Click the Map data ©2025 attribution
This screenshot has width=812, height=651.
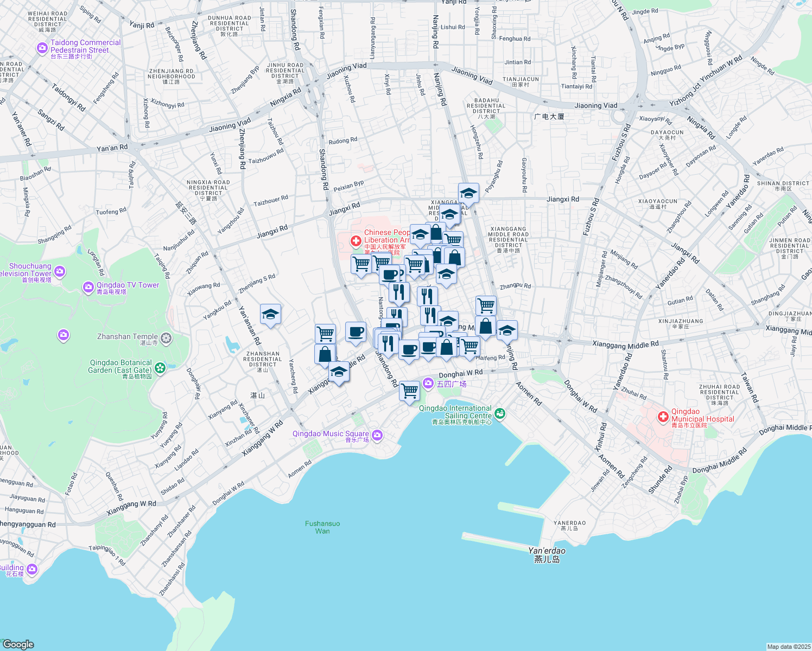coord(788,647)
